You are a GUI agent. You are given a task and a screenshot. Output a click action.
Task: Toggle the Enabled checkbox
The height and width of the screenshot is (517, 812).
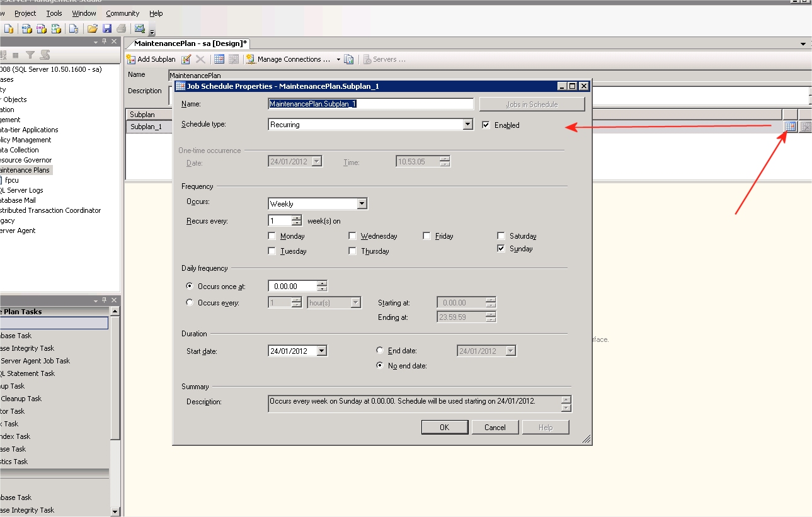[486, 125]
